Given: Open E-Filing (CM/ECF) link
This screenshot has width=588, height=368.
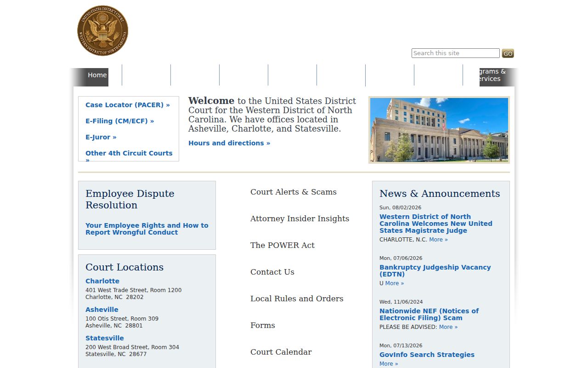Looking at the screenshot, I should 119,121.
